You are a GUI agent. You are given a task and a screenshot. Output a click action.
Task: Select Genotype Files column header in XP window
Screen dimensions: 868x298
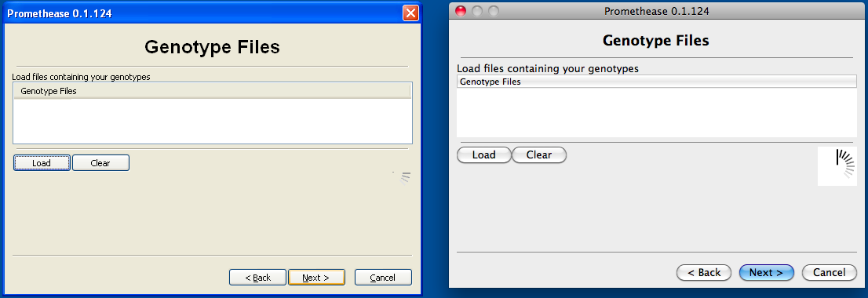pos(212,91)
